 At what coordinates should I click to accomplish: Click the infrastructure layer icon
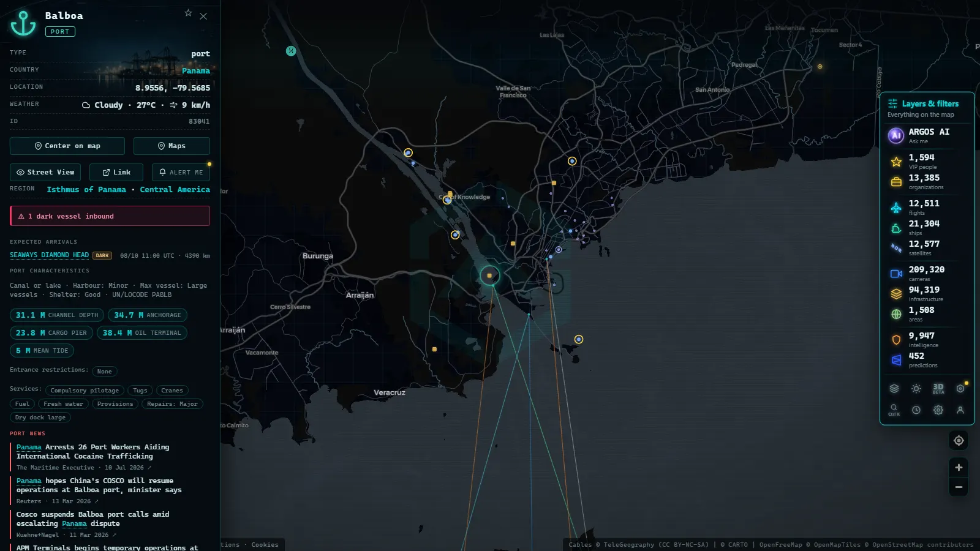896,294
